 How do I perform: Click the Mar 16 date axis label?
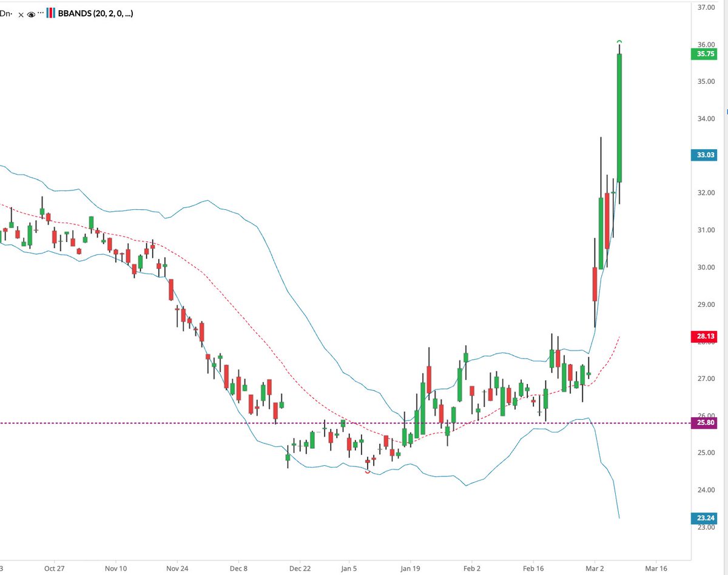656,569
